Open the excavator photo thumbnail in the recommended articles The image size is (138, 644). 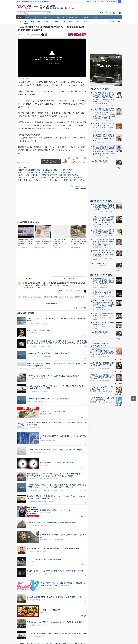coord(78,231)
